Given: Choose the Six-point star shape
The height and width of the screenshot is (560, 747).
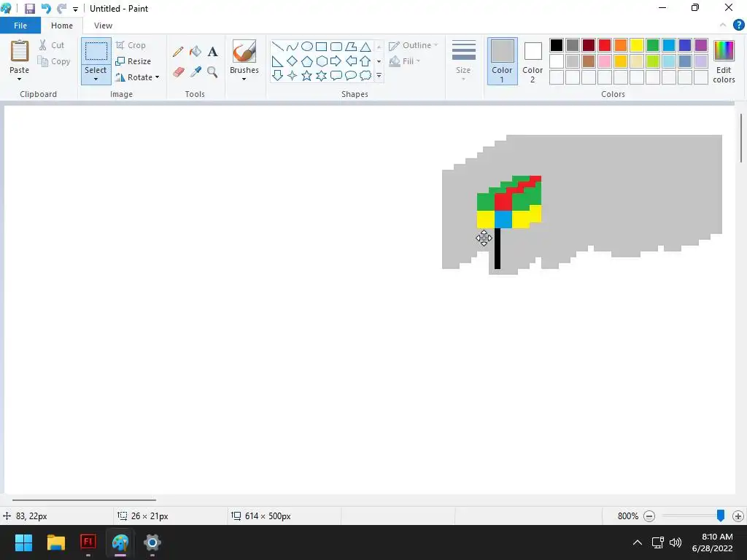Looking at the screenshot, I should coord(322,75).
